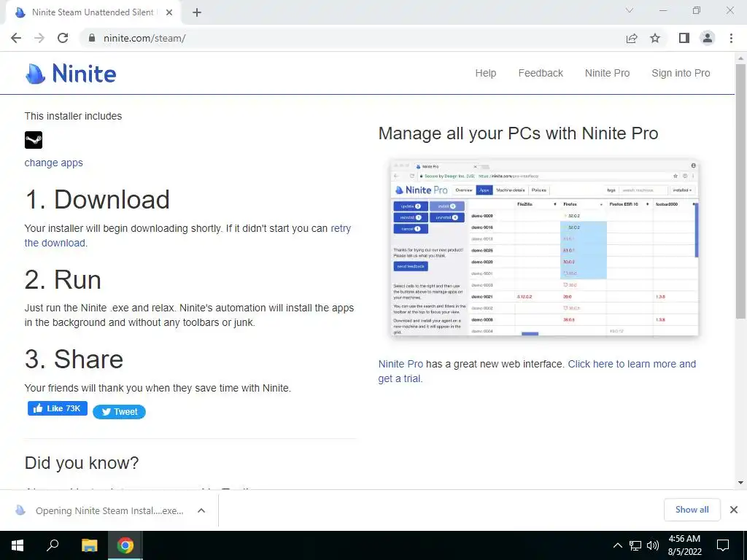This screenshot has width=747, height=560.
Task: Click the network tray icon
Action: (x=635, y=545)
